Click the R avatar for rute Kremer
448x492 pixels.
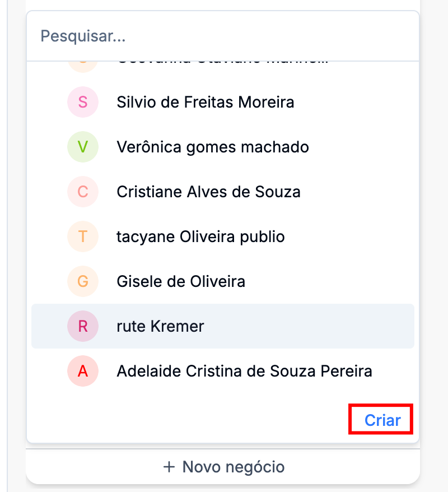click(x=83, y=326)
